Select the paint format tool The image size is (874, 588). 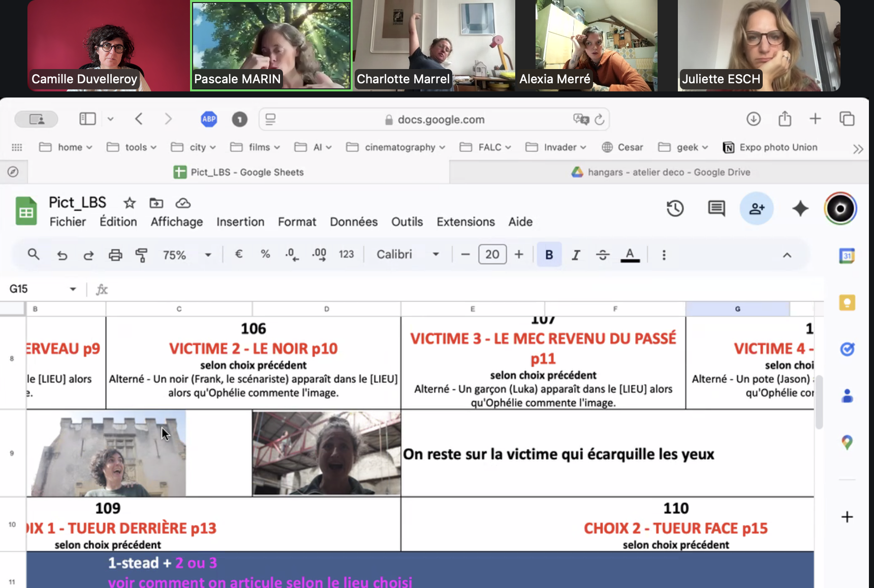(x=142, y=255)
